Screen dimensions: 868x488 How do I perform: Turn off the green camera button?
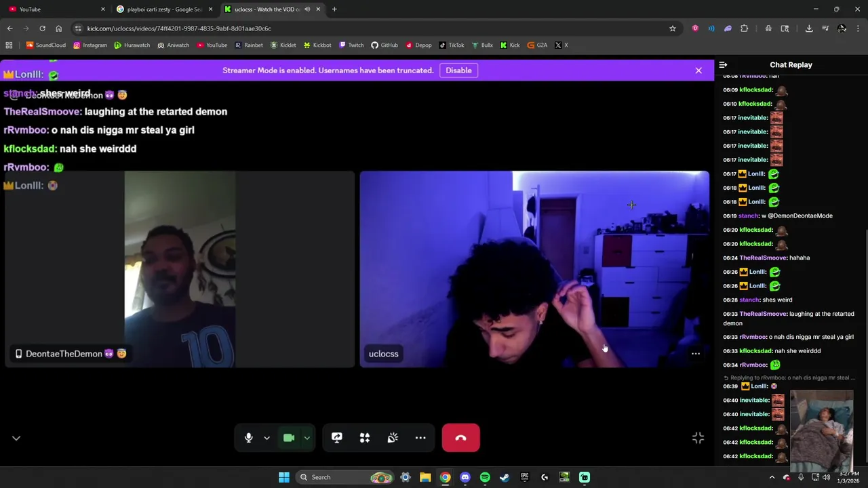[x=289, y=438]
